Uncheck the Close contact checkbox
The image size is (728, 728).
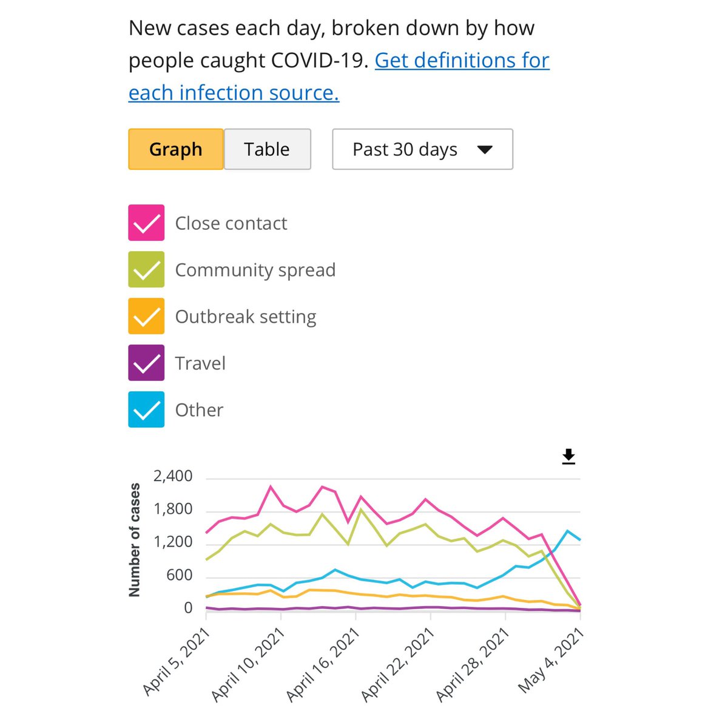coord(146,223)
